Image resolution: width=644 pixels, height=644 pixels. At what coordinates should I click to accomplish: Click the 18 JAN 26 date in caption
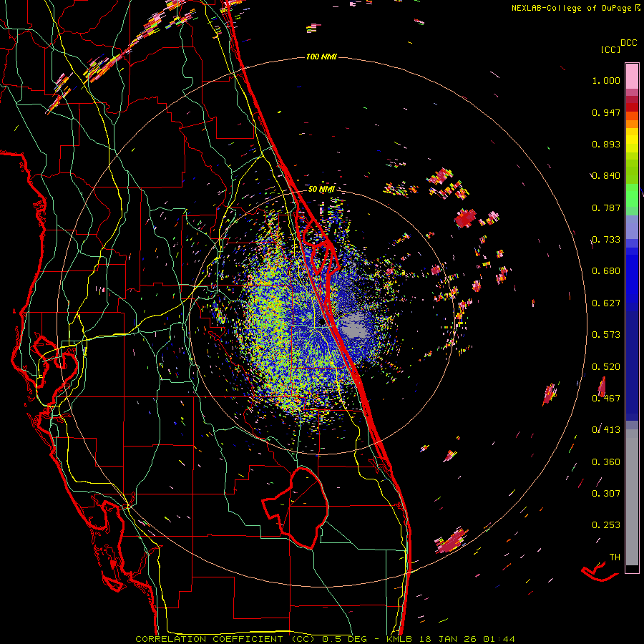click(449, 639)
